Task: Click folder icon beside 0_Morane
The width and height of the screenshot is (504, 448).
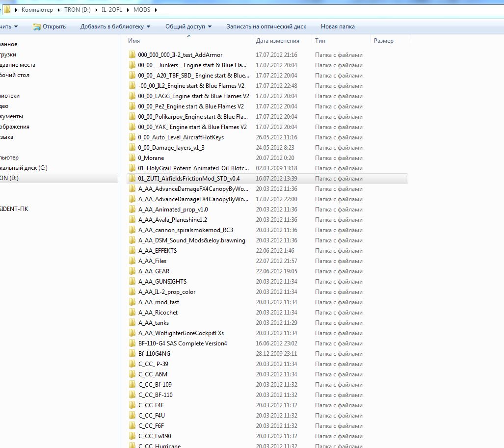Action: [132, 158]
